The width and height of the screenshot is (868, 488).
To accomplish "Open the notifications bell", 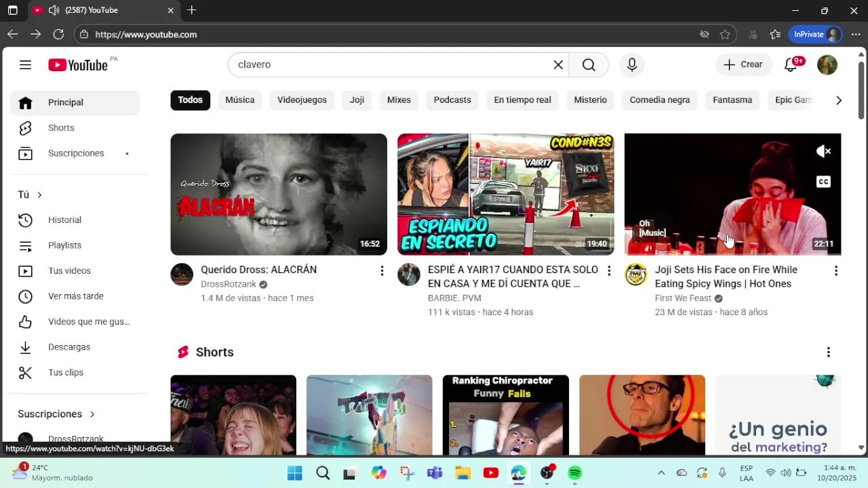I will tap(791, 64).
